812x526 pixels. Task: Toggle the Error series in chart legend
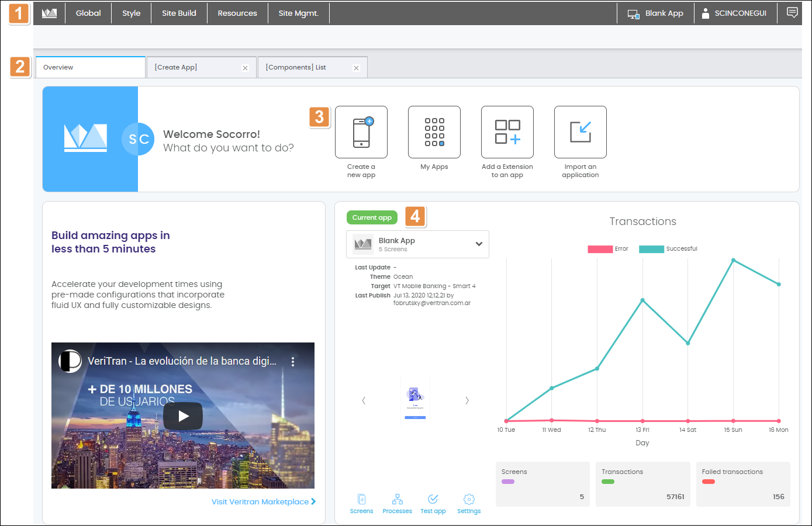tap(608, 249)
